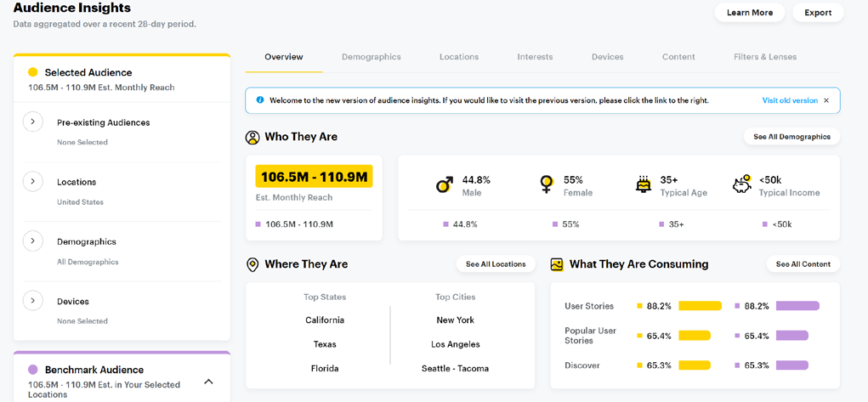Collapse the Benchmark Audience panel
Image resolution: width=868 pixels, height=402 pixels.
tap(208, 382)
